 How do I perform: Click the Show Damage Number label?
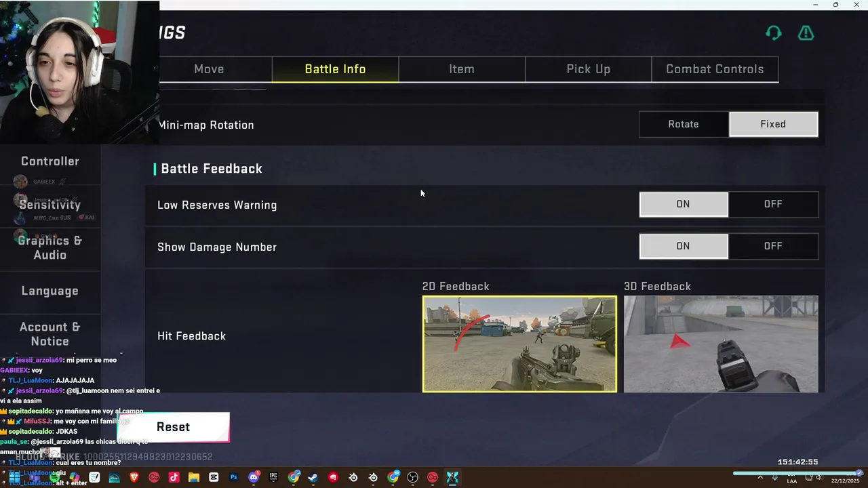coord(217,247)
